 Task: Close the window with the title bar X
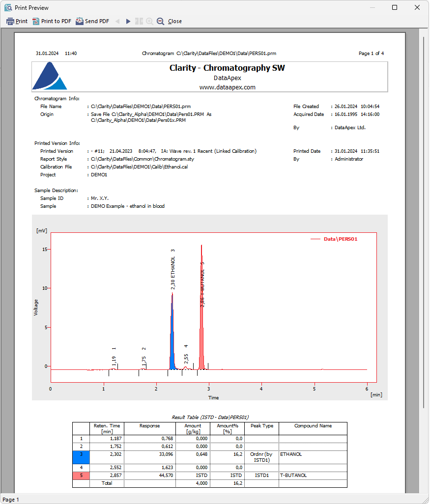coord(417,7)
